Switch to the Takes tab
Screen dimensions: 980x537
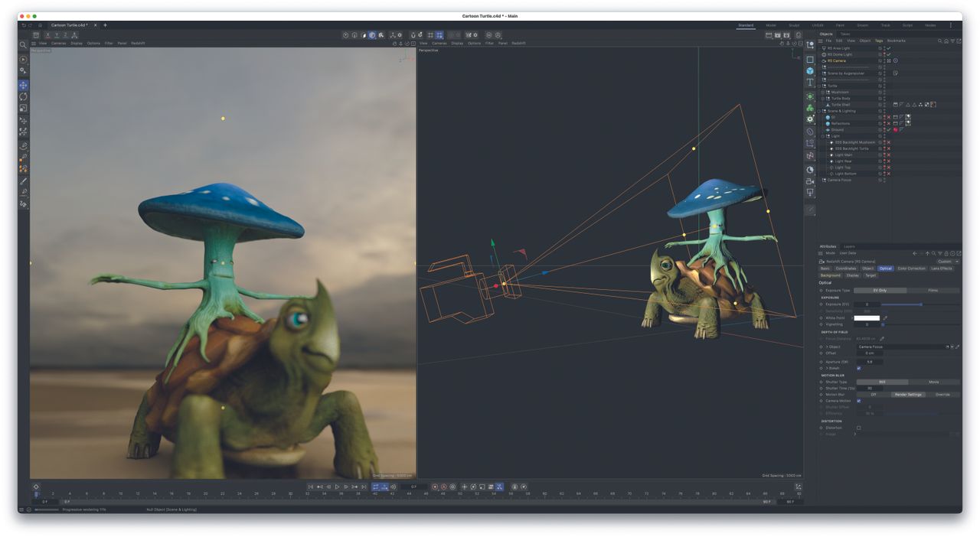(x=845, y=34)
